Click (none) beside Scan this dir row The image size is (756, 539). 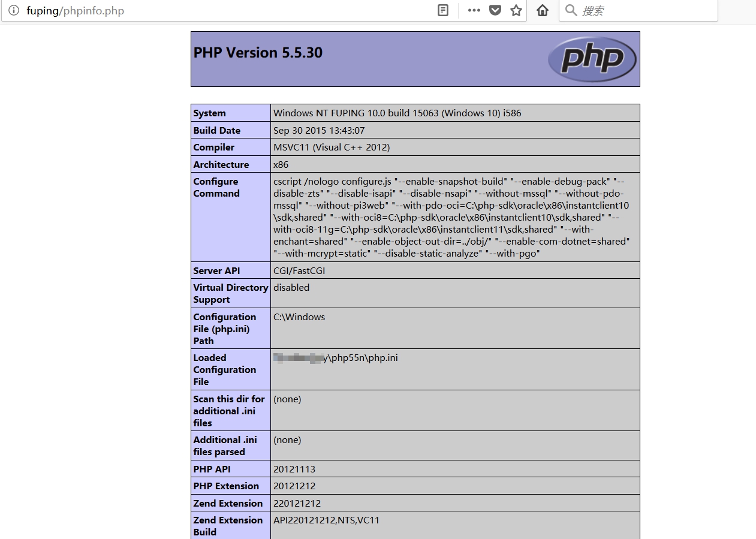pyautogui.click(x=287, y=399)
